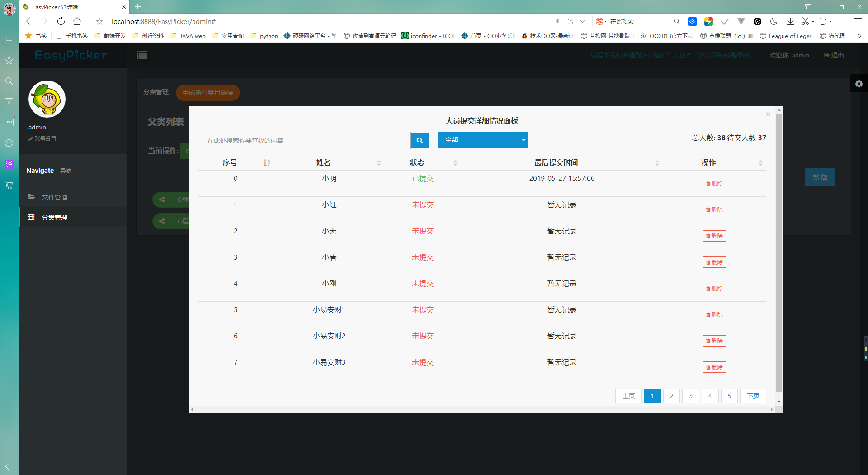The width and height of the screenshot is (868, 475).
Task: Sort table by 最后提交时间 column
Action: 657,163
